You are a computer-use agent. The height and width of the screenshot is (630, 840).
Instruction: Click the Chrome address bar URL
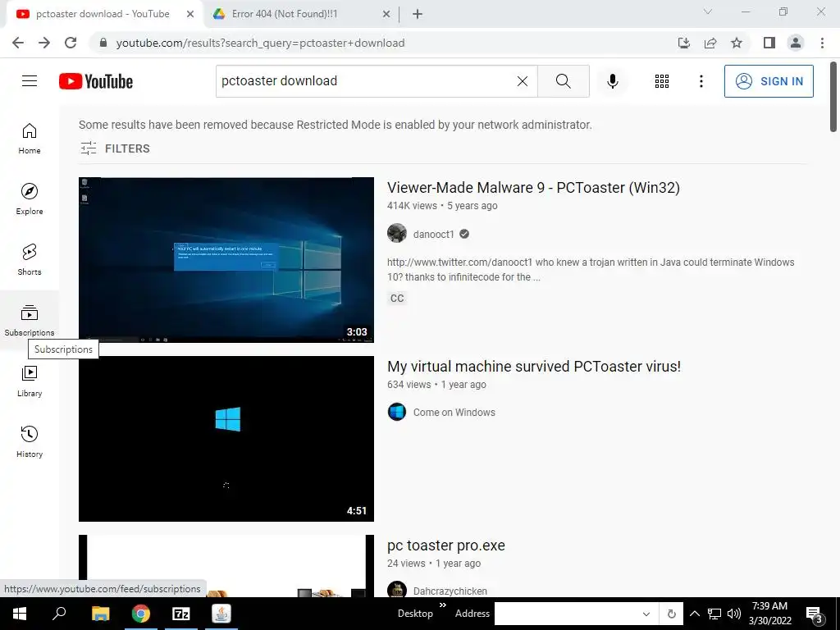(260, 43)
